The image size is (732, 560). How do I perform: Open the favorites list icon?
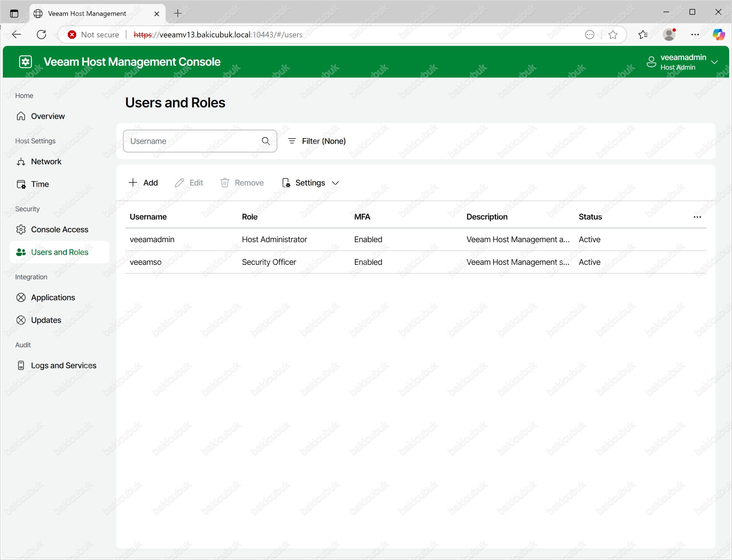pyautogui.click(x=643, y=35)
